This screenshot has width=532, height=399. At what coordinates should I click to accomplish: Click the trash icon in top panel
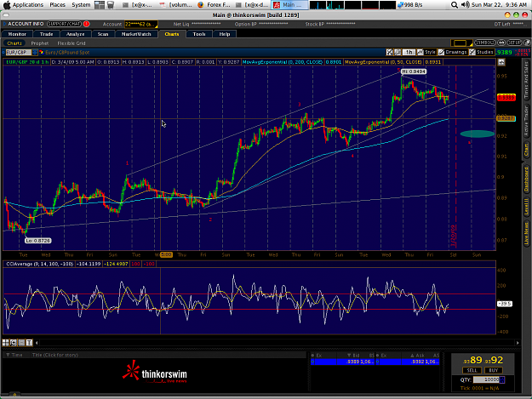[111, 5]
